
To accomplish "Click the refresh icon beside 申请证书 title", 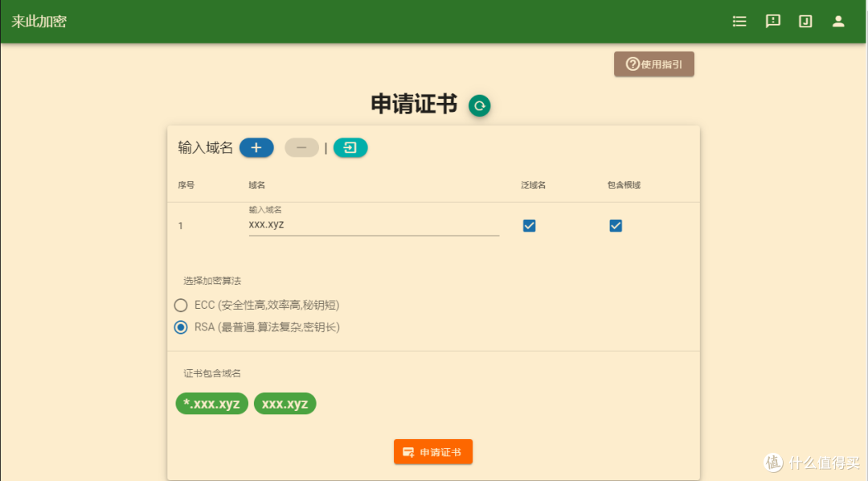I will (480, 105).
